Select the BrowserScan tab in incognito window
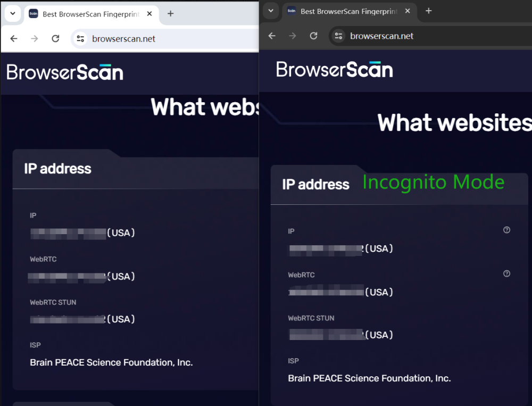The height and width of the screenshot is (406, 532). click(350, 11)
